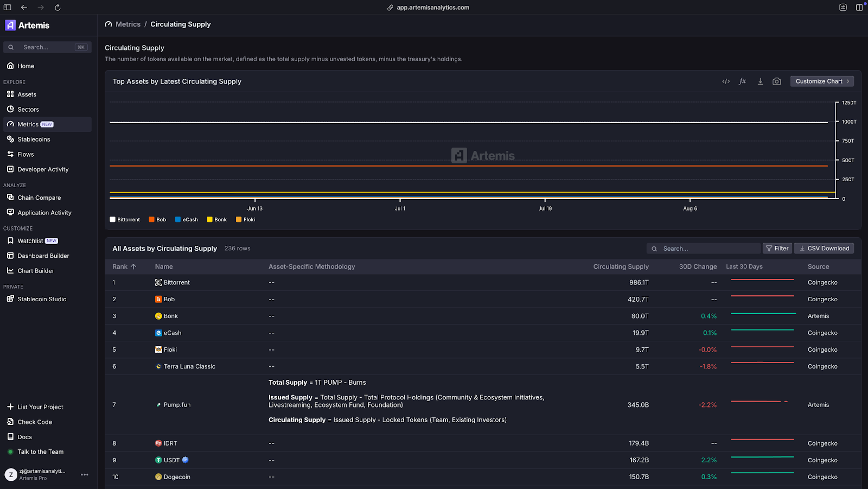Viewport: 868px width, 489px height.
Task: Click the browser split-view icon at top right
Action: tap(859, 8)
